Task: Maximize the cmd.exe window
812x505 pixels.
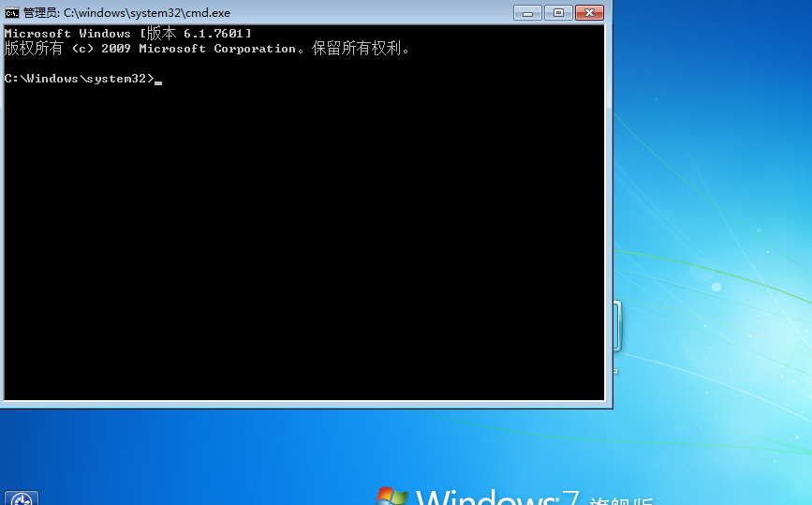Action: click(x=558, y=12)
